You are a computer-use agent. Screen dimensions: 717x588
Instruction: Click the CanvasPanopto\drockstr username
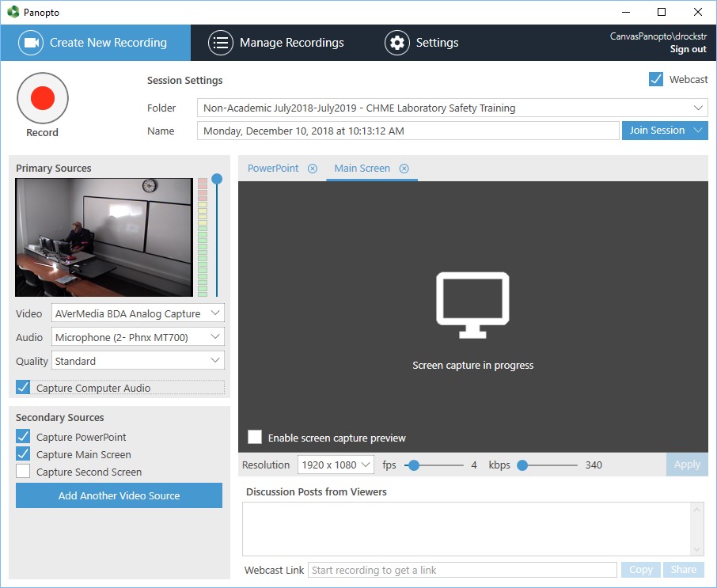[x=658, y=36]
